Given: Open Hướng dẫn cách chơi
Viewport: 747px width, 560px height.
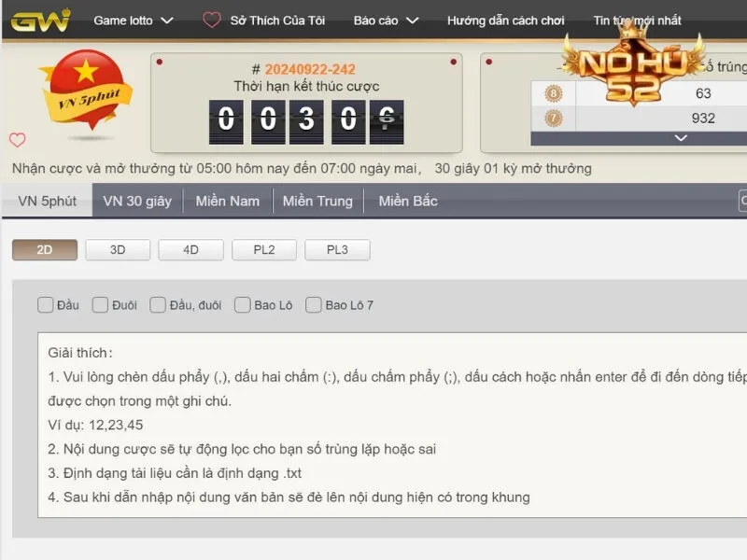Looking at the screenshot, I should 505,21.
